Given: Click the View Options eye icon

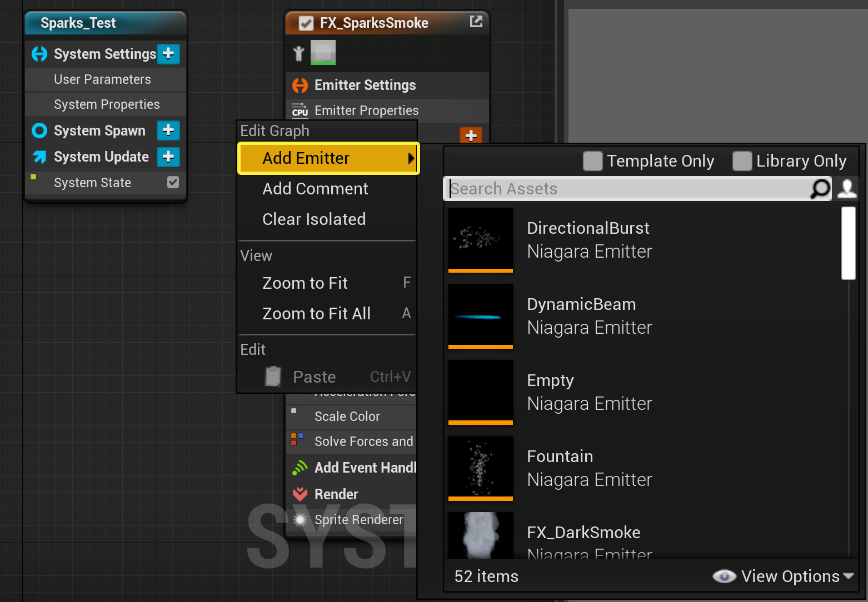Looking at the screenshot, I should 724,576.
